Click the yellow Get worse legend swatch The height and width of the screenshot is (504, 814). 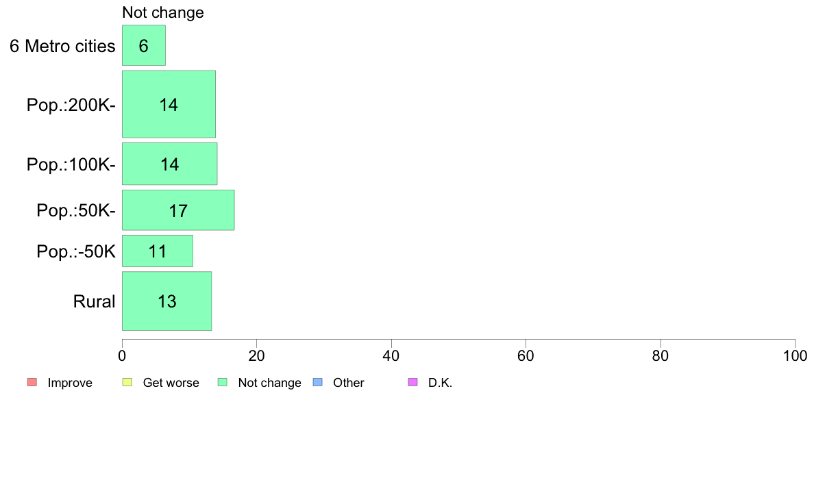tap(127, 383)
